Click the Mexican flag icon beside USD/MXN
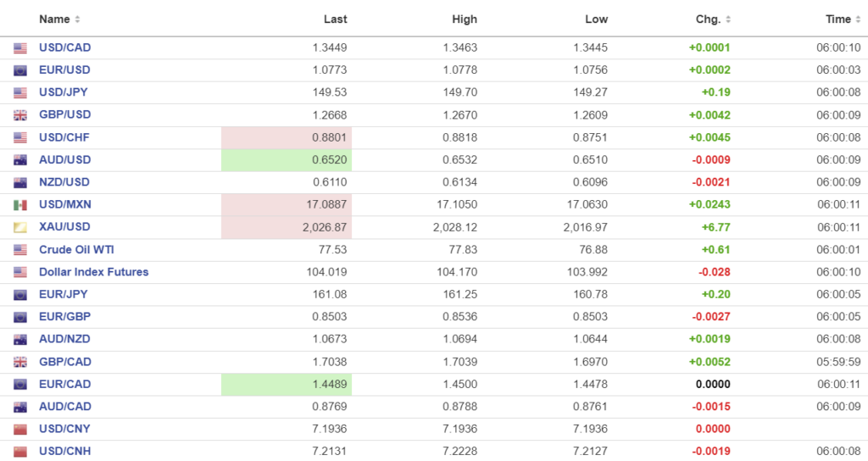This screenshot has width=868, height=461. [x=20, y=205]
